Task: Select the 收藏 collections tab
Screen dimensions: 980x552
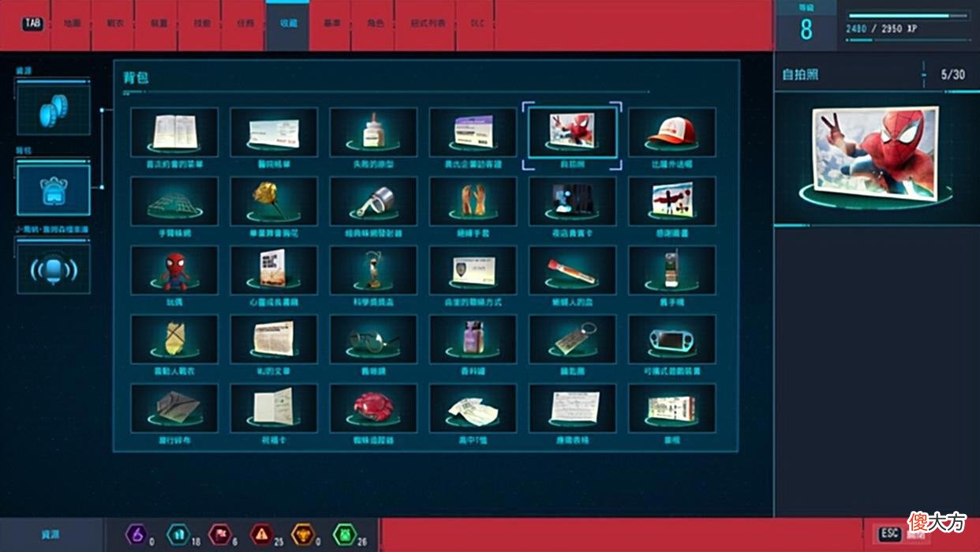Action: pyautogui.click(x=288, y=24)
